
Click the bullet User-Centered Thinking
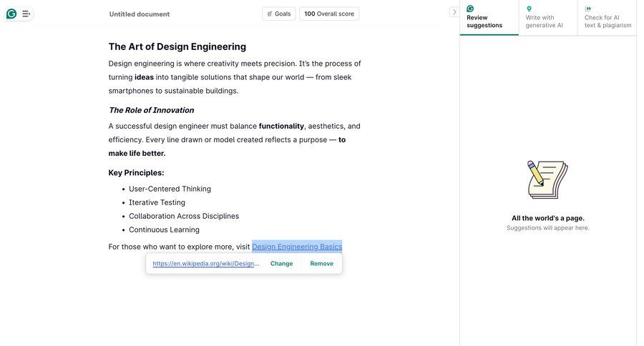[170, 189]
